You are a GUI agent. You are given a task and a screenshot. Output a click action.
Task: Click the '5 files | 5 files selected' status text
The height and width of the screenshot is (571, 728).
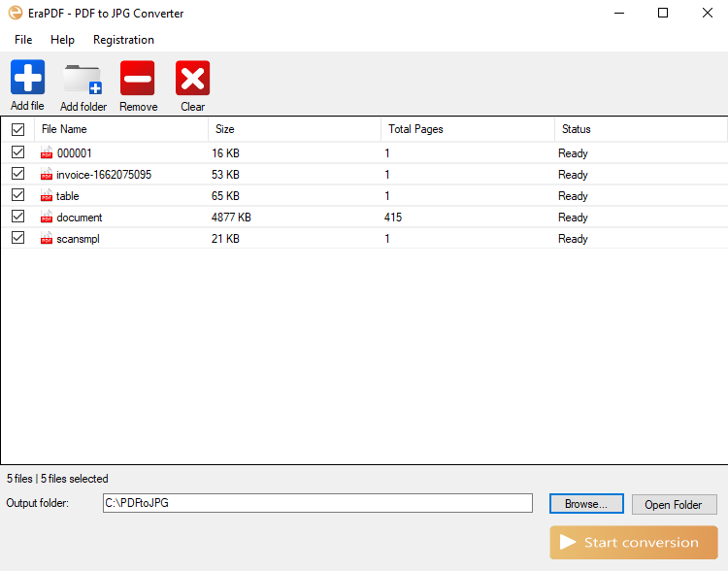pos(57,479)
